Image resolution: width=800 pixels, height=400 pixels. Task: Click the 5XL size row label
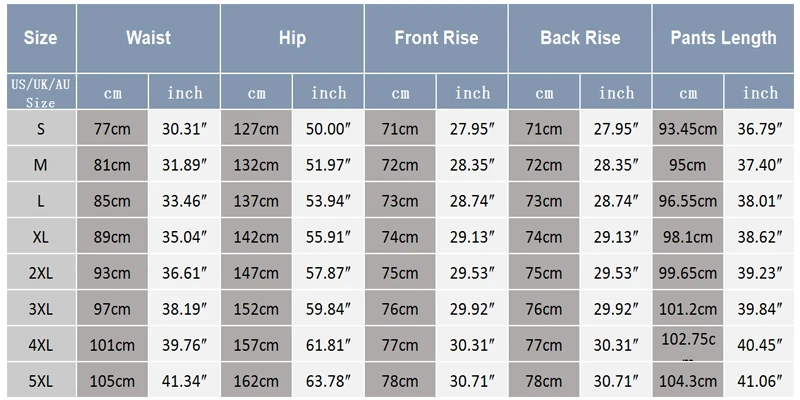pyautogui.click(x=41, y=381)
